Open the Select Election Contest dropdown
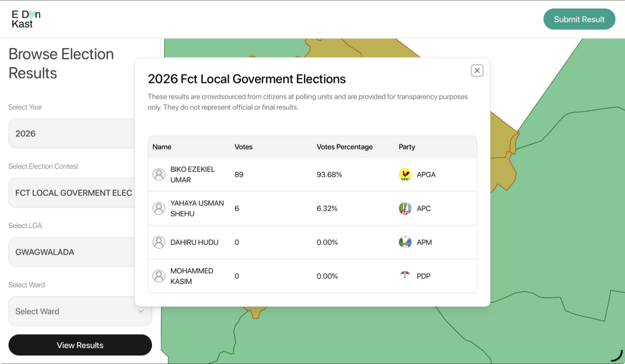Viewport: 625px width, 364px height. point(72,193)
